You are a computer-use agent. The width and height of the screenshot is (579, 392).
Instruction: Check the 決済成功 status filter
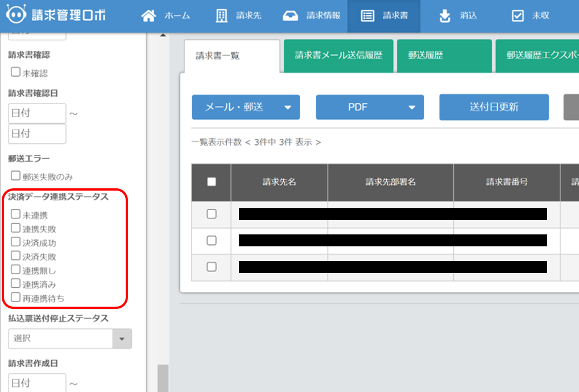(x=16, y=242)
